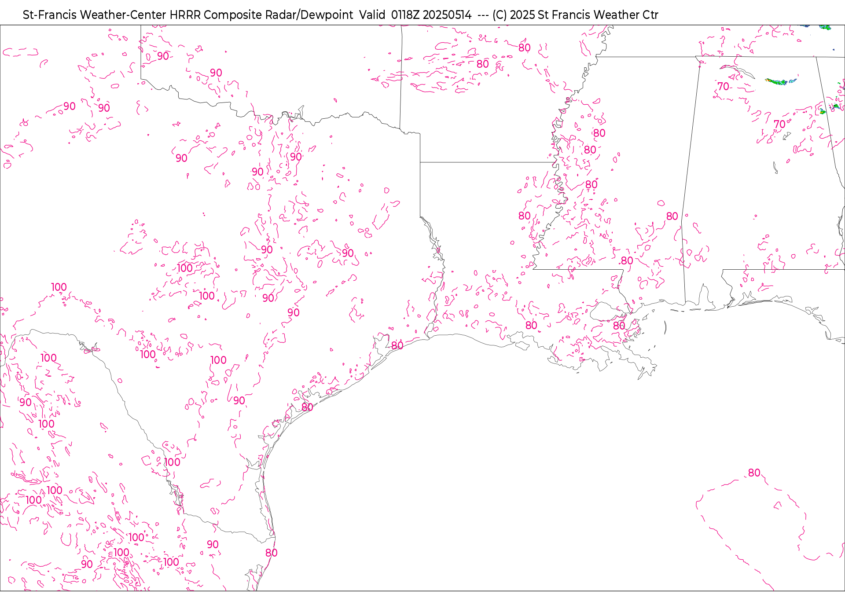Click the "(C) 2025 St Francis Weather Ctr" copyright
This screenshot has height=616, width=845.
(575, 15)
